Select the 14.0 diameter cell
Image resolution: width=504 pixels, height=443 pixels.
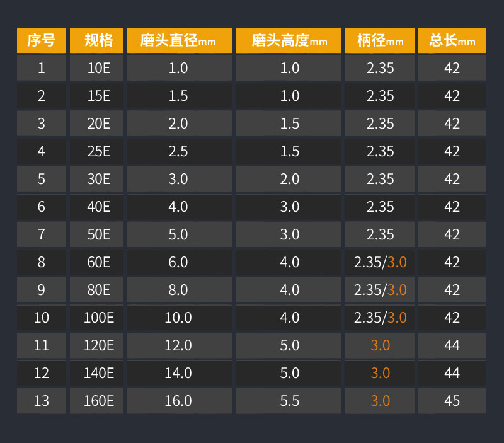178,373
